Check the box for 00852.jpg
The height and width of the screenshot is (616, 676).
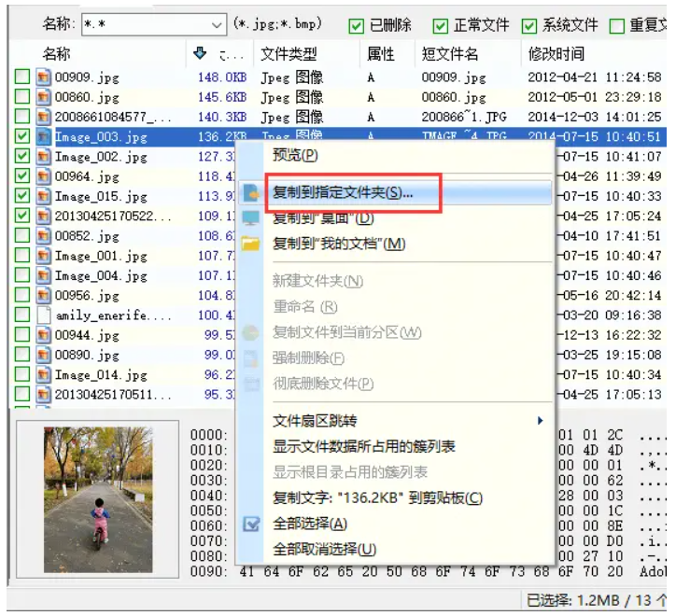pyautogui.click(x=22, y=235)
